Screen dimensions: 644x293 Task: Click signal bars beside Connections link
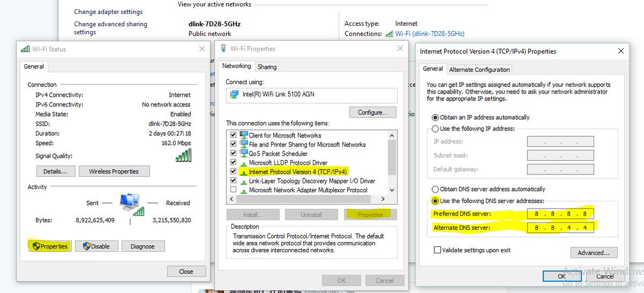pos(390,33)
